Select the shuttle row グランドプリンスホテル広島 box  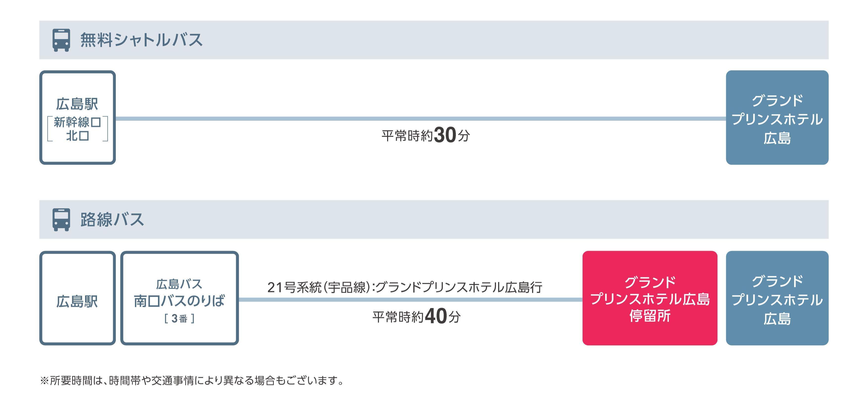[x=777, y=118]
